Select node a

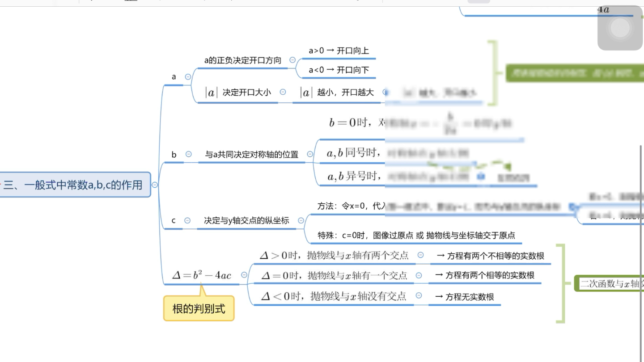[174, 77]
